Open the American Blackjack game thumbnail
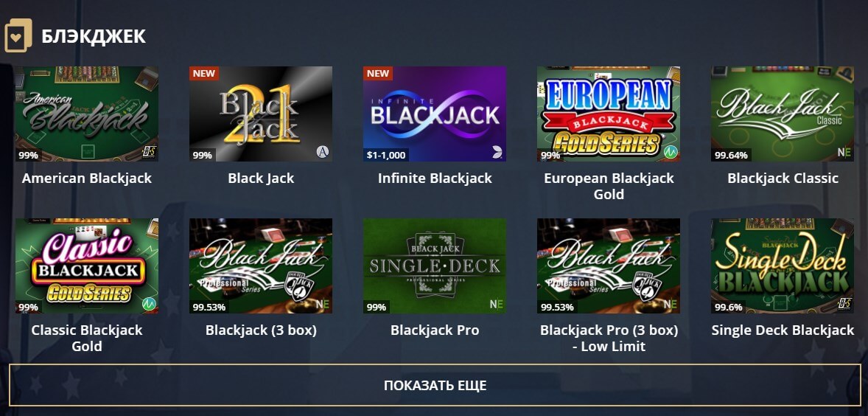Viewport: 868px width, 416px height. (87, 114)
